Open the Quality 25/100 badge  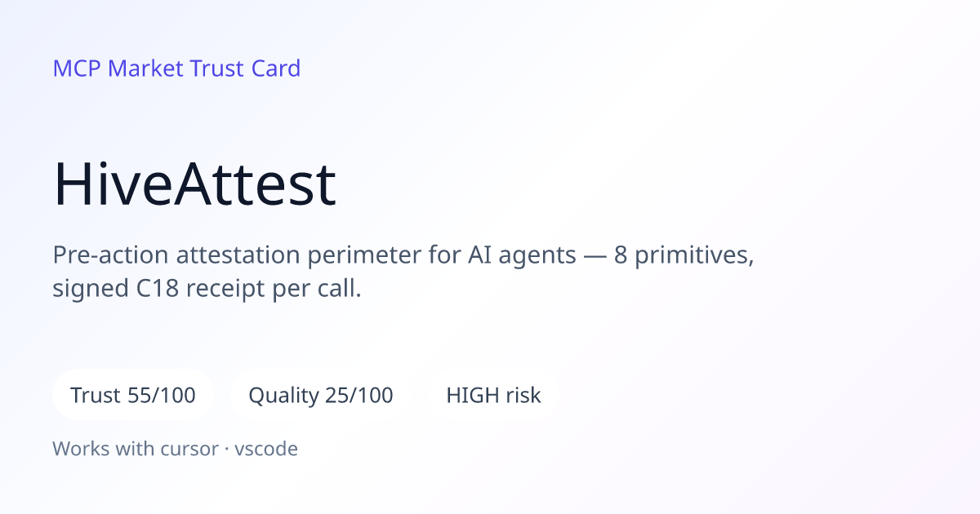[321, 396]
